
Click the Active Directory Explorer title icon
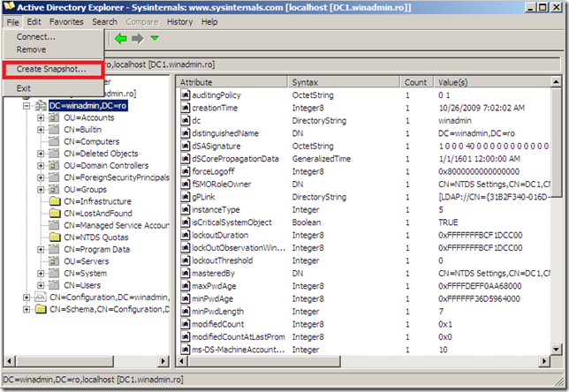(9, 7)
